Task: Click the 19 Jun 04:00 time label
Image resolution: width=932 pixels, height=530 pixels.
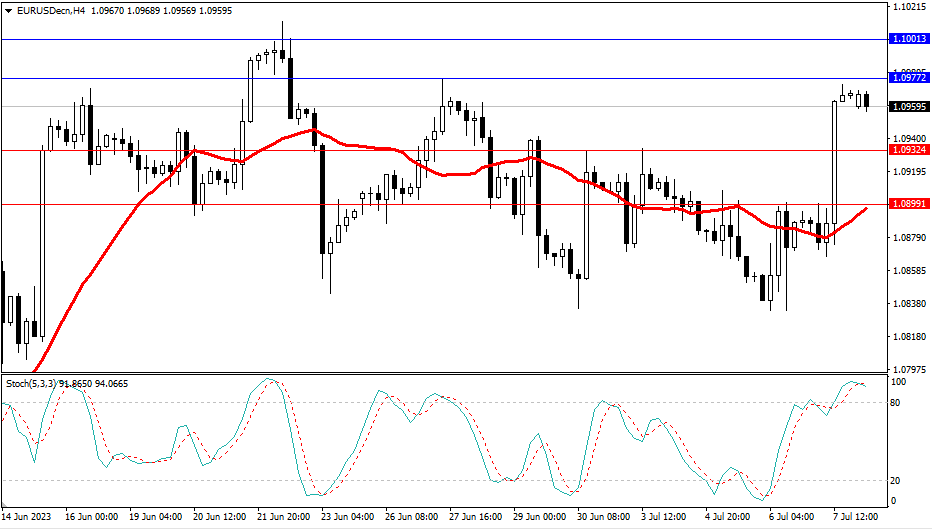Action: [156, 518]
